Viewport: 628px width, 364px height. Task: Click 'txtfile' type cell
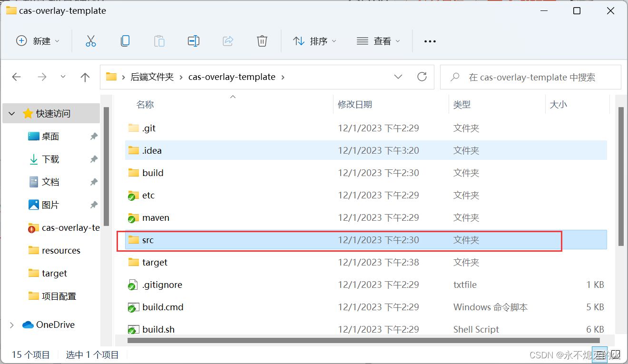click(465, 285)
